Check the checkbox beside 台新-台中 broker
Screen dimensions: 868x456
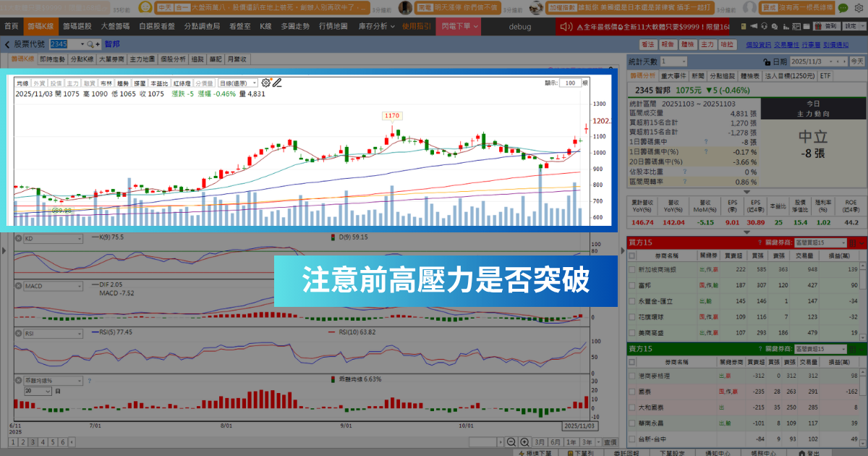pos(631,439)
